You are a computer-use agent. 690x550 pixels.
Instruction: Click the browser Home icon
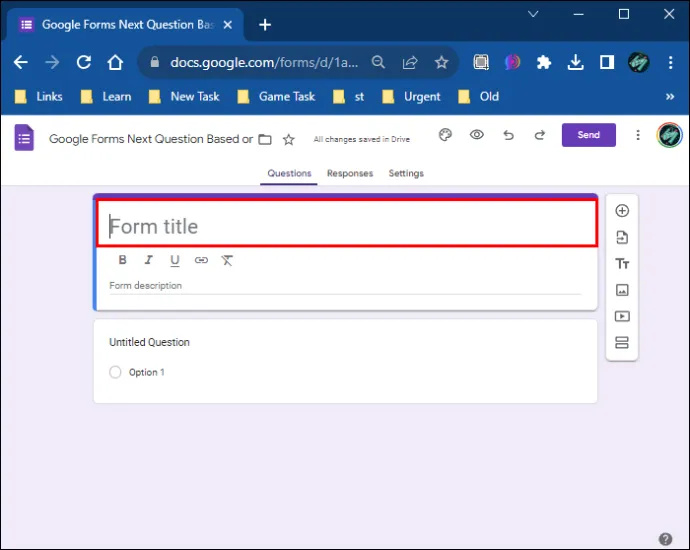(115, 62)
